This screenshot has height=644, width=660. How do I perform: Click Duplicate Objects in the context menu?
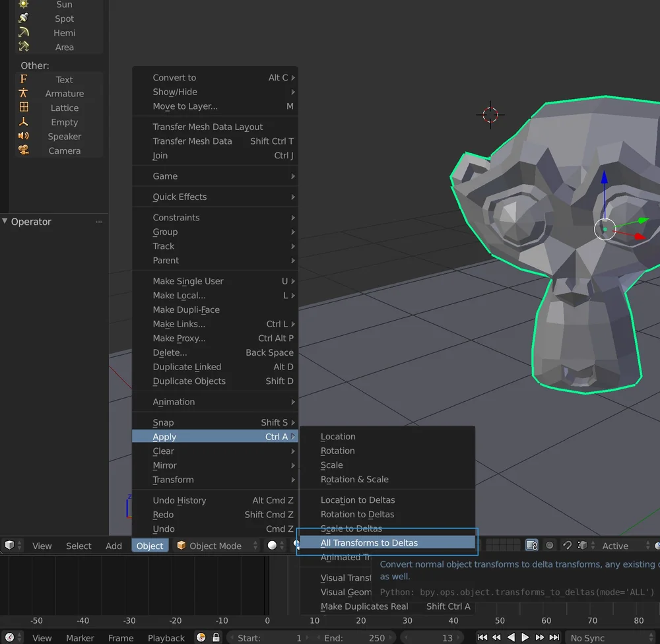click(x=189, y=381)
